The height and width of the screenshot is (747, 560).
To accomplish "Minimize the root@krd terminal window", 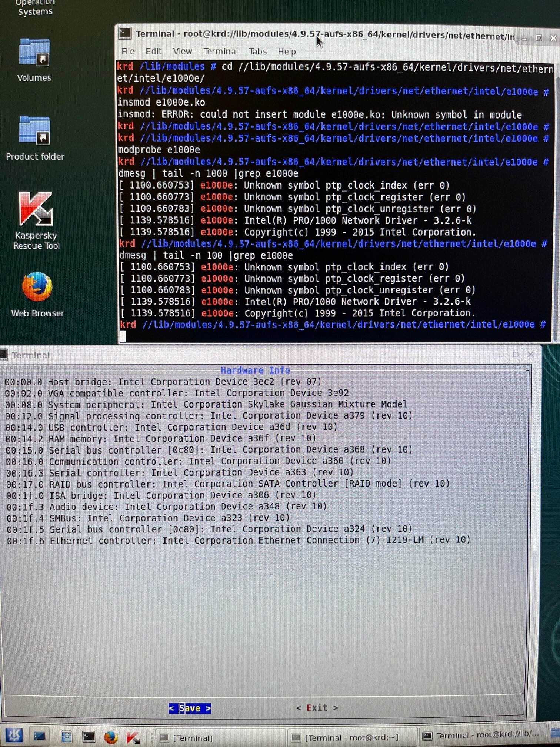I will pos(524,38).
